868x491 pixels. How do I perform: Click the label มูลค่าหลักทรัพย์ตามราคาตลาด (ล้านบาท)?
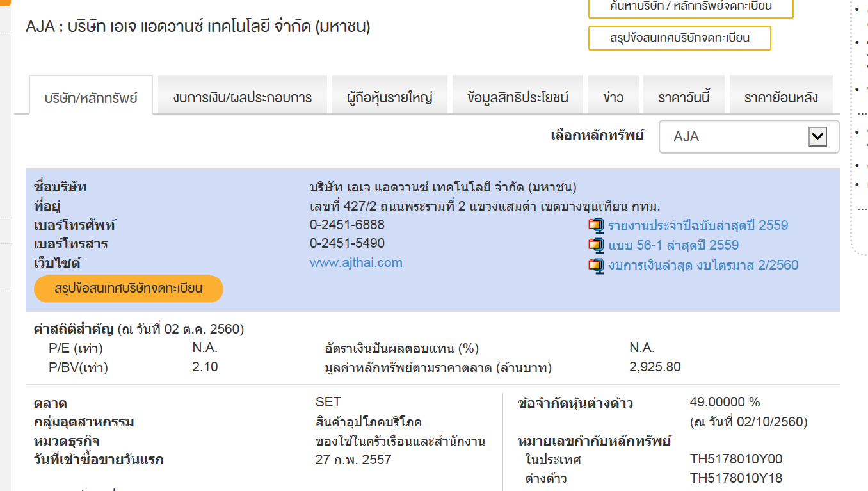[x=438, y=368]
